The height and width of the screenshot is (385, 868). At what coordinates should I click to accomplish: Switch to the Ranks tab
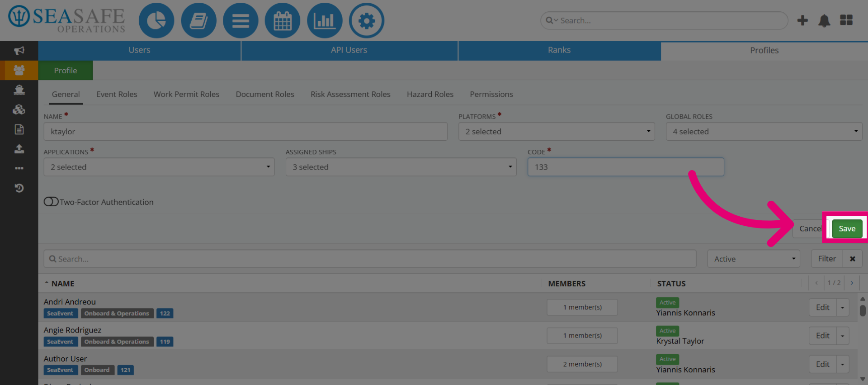click(x=559, y=50)
